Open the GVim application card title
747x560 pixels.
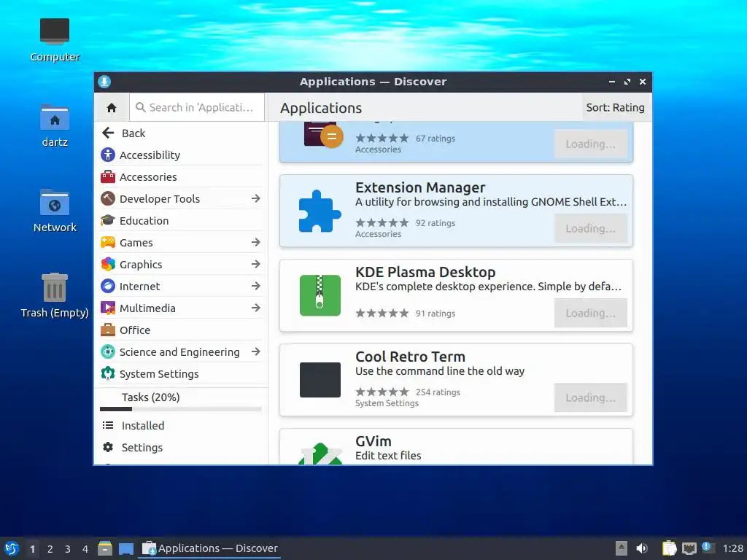point(373,441)
